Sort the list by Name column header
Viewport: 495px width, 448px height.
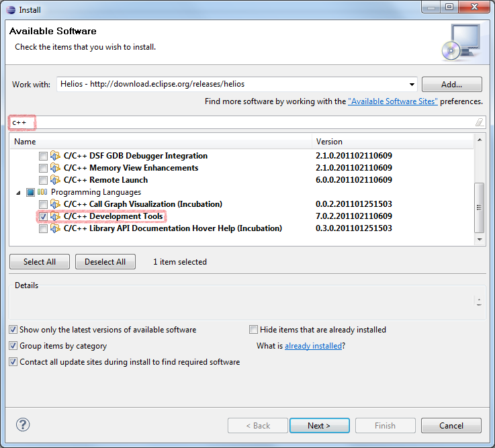point(161,142)
